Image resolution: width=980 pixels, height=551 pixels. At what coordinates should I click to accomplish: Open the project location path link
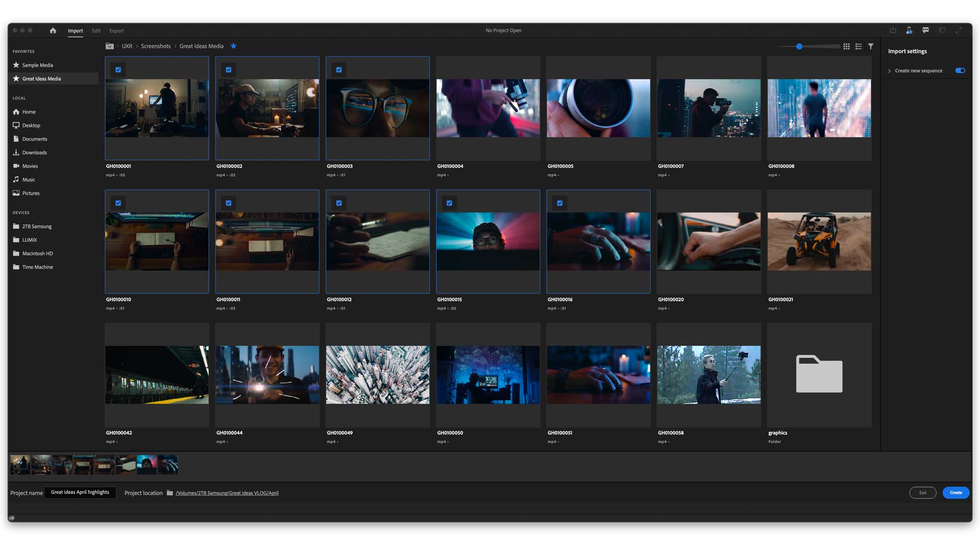[227, 493]
